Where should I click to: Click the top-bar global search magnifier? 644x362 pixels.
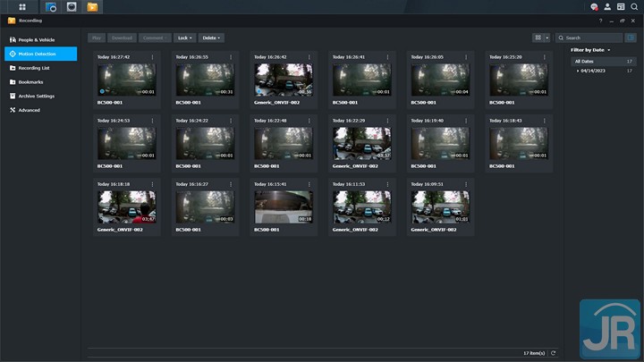634,7
